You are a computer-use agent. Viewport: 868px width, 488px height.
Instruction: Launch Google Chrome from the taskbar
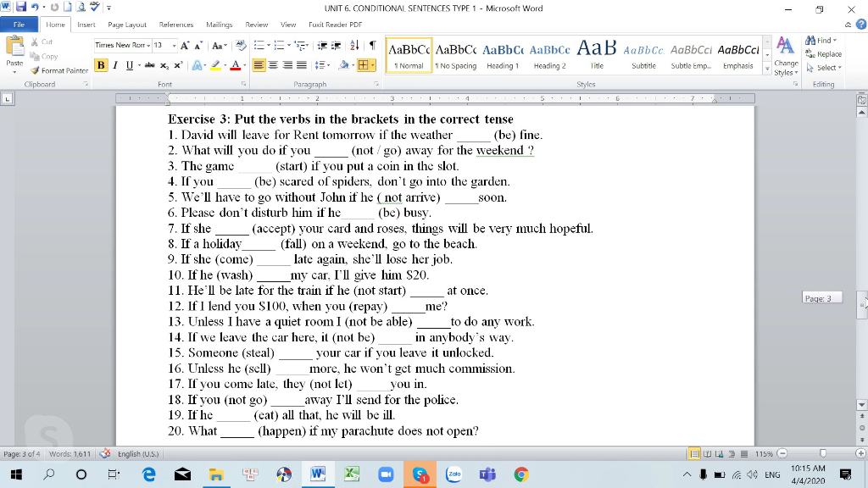(521, 474)
